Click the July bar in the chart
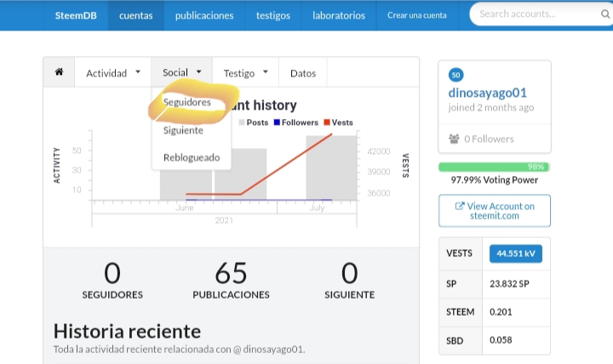The image size is (613, 364). (x=331, y=168)
